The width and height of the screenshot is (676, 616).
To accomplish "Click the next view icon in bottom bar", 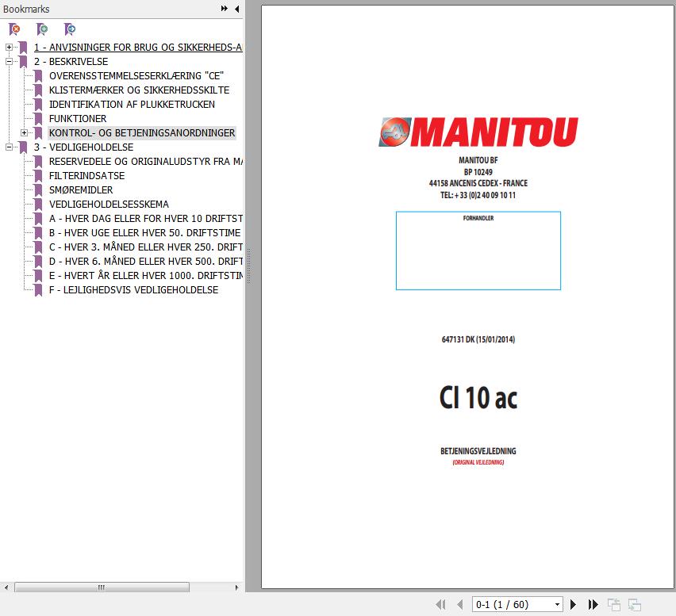I will pos(635,605).
